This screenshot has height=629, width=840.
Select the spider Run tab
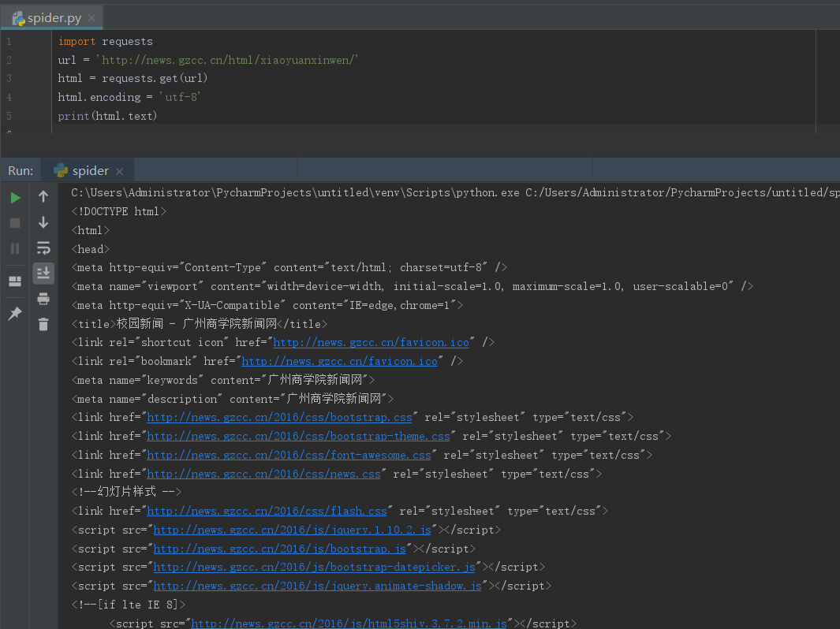tap(88, 171)
